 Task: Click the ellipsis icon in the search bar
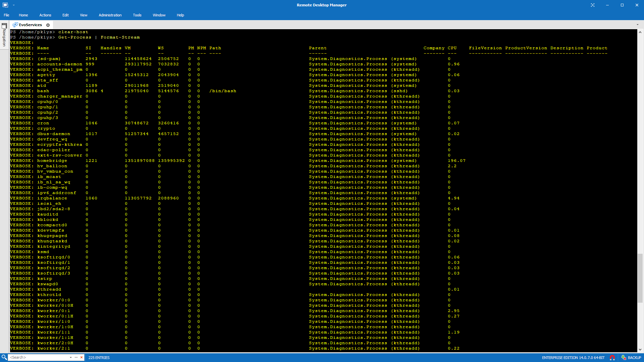click(76, 357)
